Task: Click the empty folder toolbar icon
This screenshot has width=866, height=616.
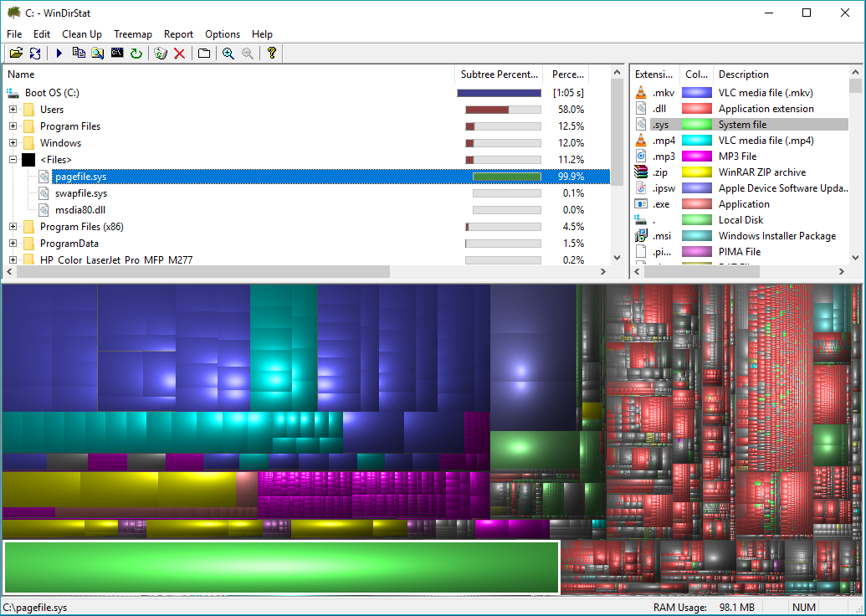Action: [204, 53]
